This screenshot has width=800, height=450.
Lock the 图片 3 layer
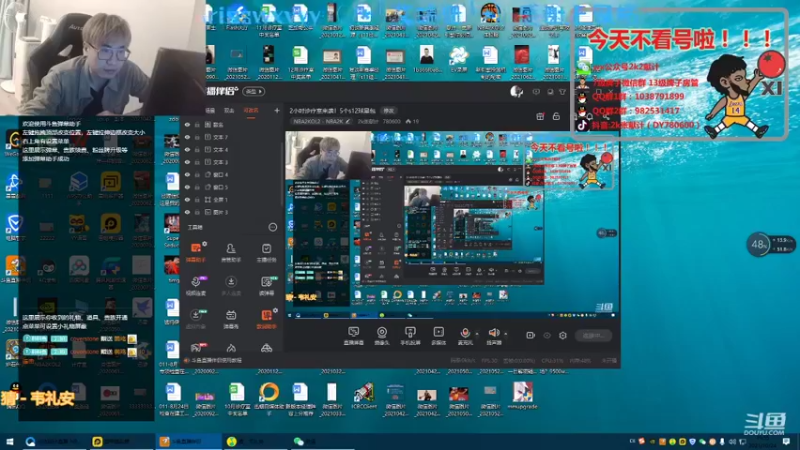pyautogui.click(x=197, y=212)
